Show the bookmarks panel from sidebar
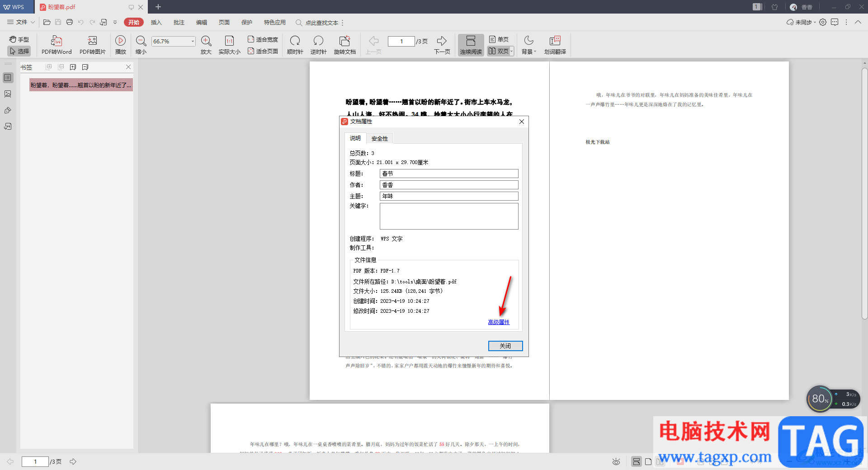 pyautogui.click(x=8, y=78)
